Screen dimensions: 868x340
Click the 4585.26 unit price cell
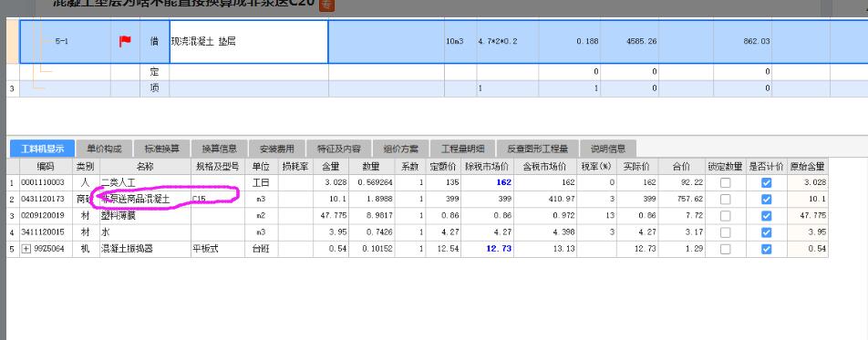630,42
